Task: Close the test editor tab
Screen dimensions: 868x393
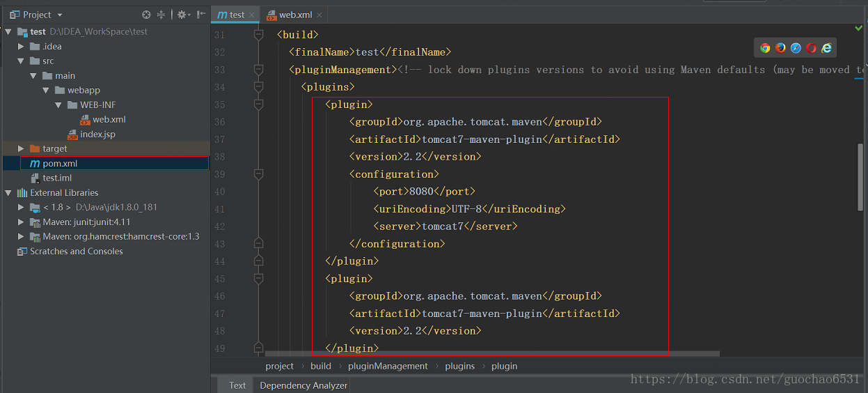Action: pyautogui.click(x=251, y=15)
